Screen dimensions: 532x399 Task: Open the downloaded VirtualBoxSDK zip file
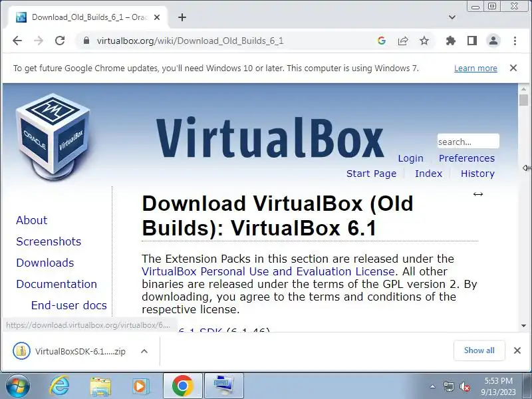[x=70, y=351]
